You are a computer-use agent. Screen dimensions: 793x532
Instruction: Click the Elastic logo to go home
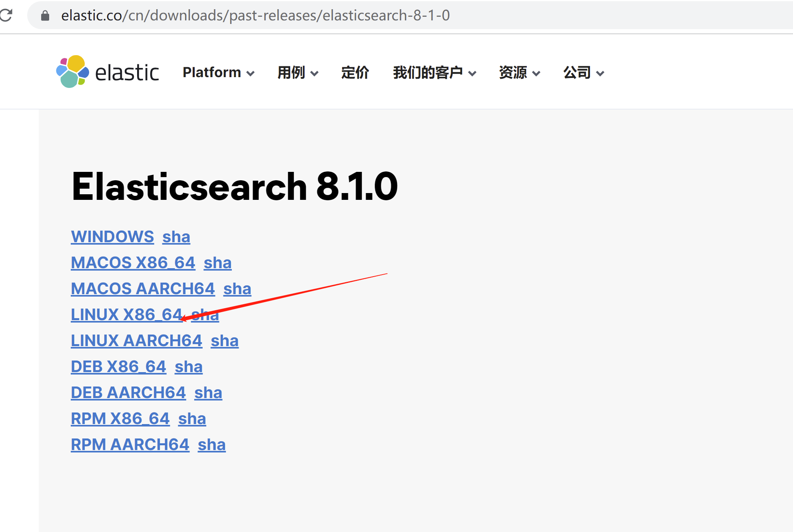[108, 72]
